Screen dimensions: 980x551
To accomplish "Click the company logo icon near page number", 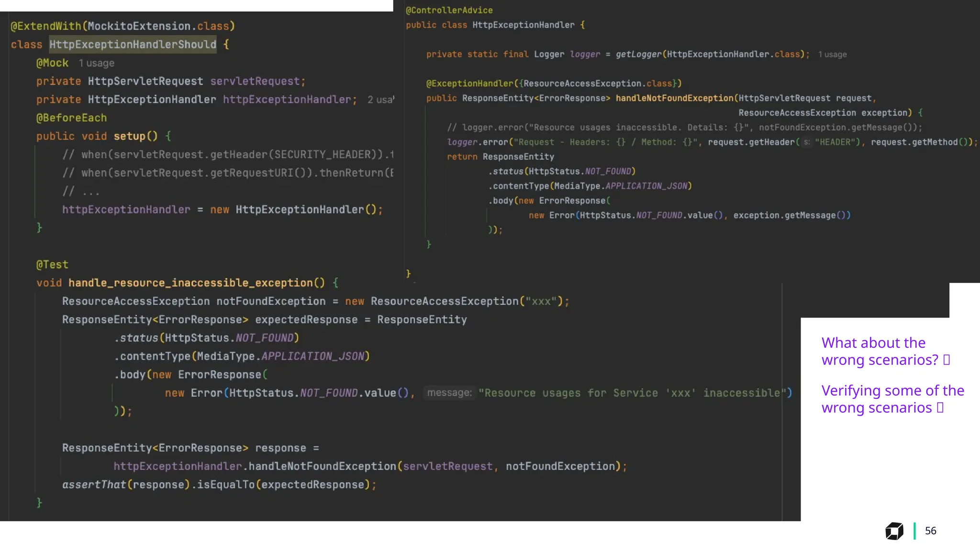I will [894, 531].
